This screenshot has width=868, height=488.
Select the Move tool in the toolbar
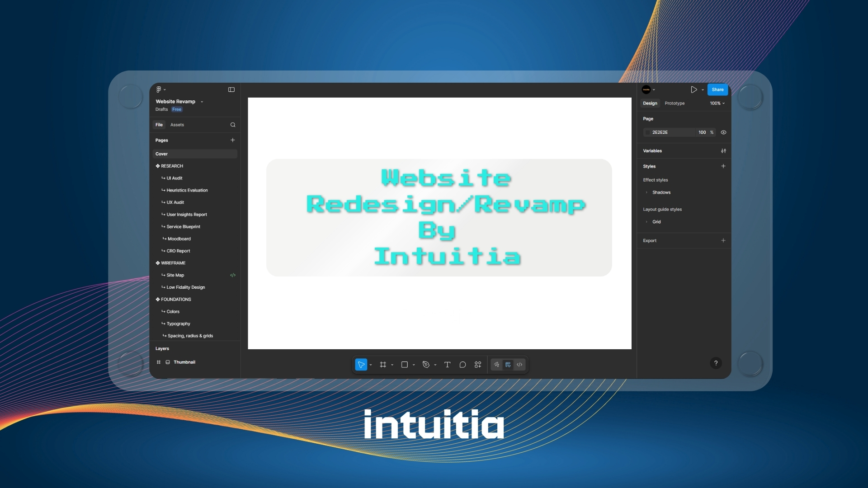point(361,365)
